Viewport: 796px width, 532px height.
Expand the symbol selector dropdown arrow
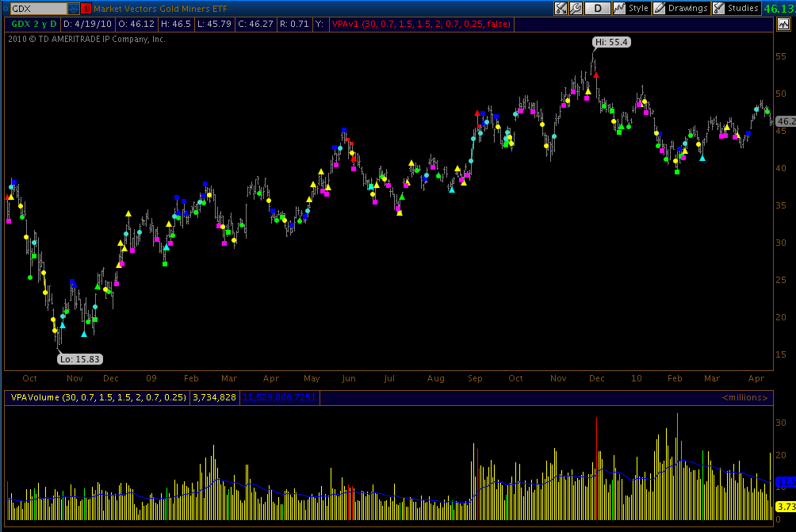pyautogui.click(x=74, y=9)
